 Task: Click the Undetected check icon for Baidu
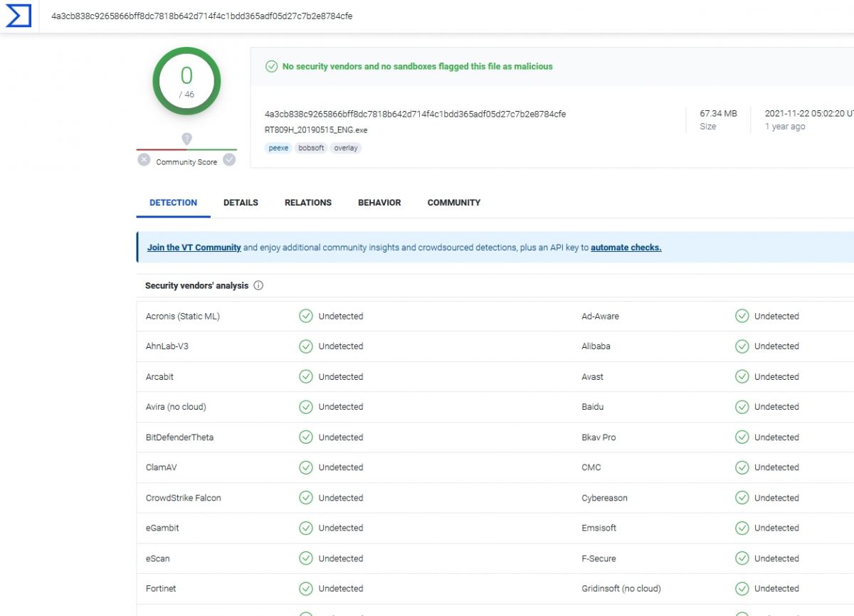tap(742, 407)
